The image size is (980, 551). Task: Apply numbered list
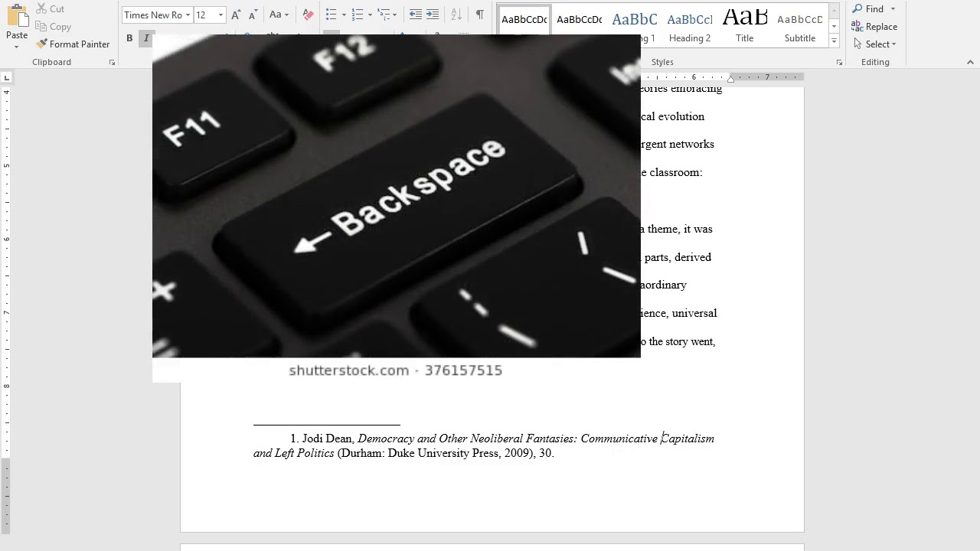pyautogui.click(x=357, y=15)
